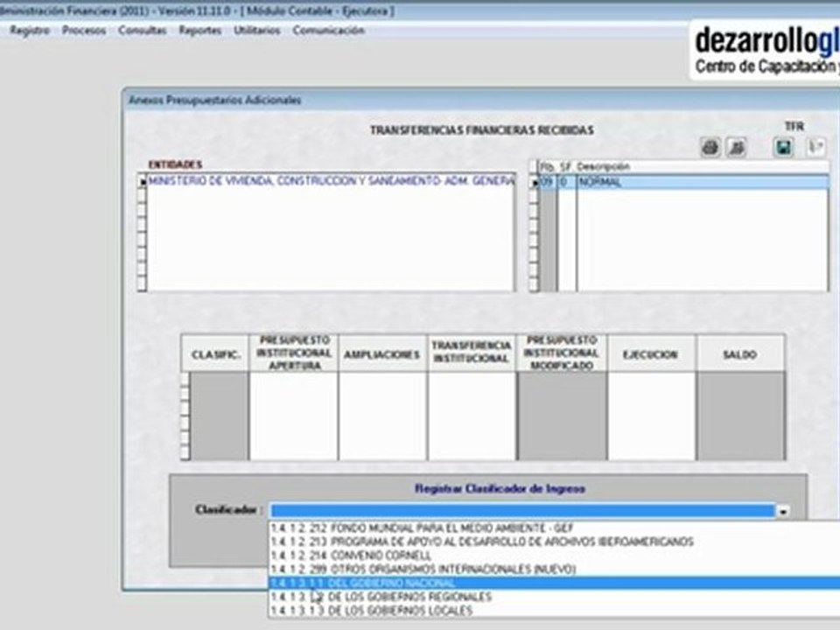Open the Utilitarios menu
Image resolution: width=840 pixels, height=630 pixels.
257,31
